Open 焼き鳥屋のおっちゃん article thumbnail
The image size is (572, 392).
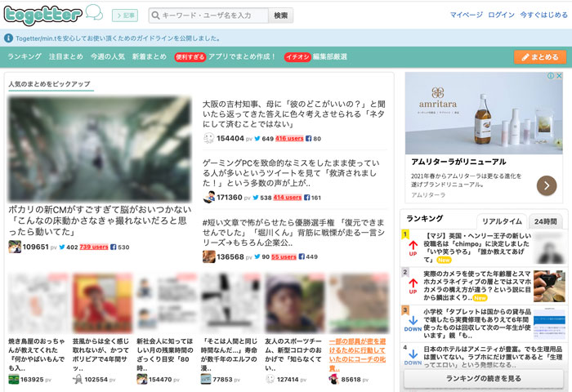click(x=38, y=303)
